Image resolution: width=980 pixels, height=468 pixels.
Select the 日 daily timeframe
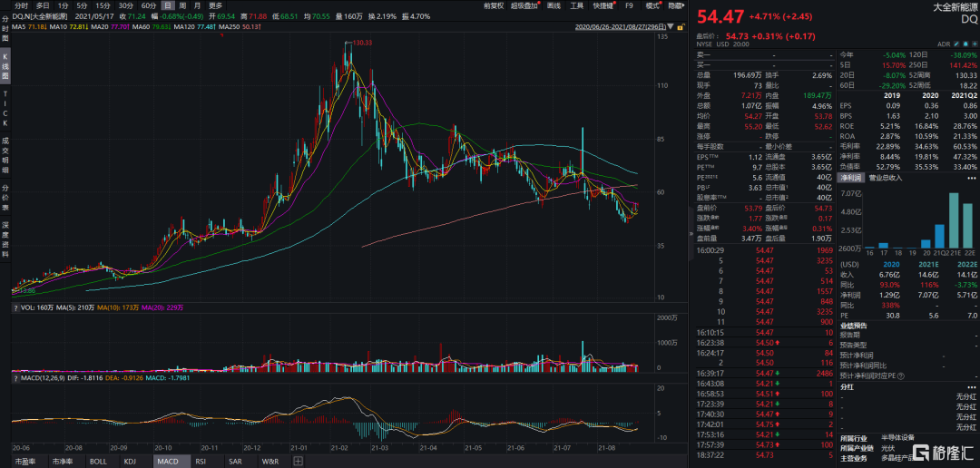[x=168, y=5]
